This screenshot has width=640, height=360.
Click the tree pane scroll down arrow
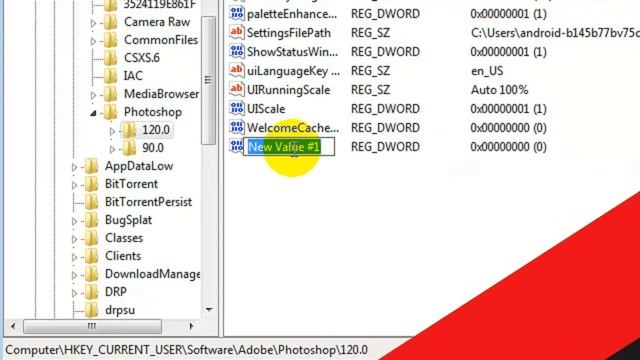click(x=209, y=310)
